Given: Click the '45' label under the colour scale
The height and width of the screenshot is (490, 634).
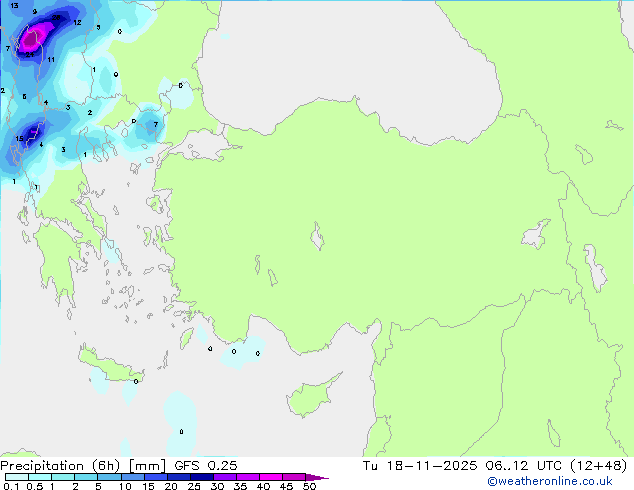Looking at the screenshot, I should [x=286, y=486].
